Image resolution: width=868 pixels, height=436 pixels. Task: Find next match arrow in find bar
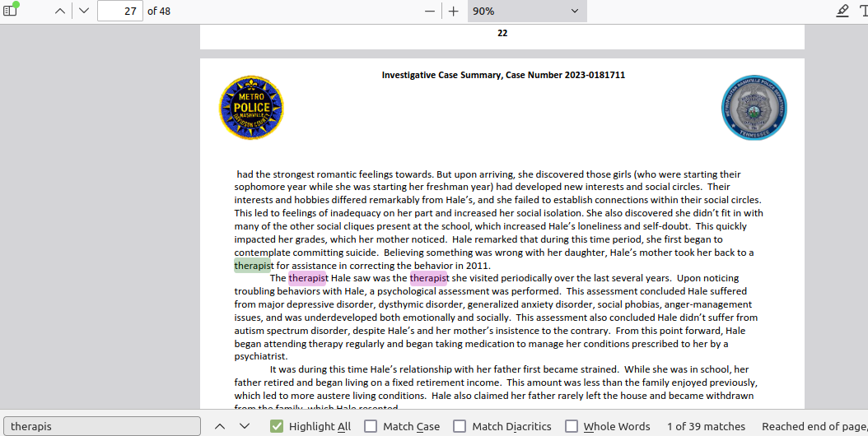[x=244, y=426]
